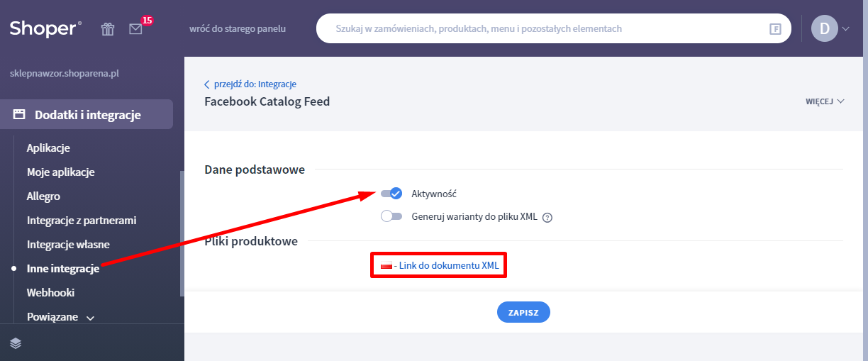Click the layers icon at sidebar bottom
Image resolution: width=868 pixels, height=361 pixels.
pyautogui.click(x=16, y=343)
